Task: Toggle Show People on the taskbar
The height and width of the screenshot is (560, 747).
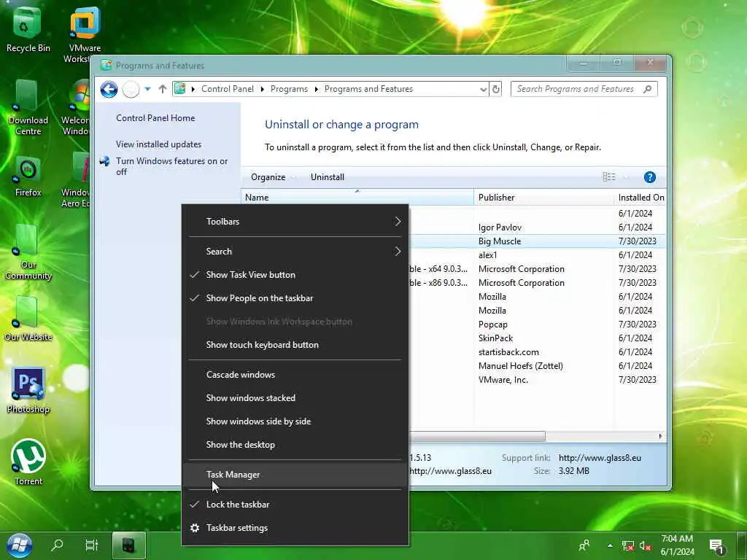Action: click(x=295, y=298)
